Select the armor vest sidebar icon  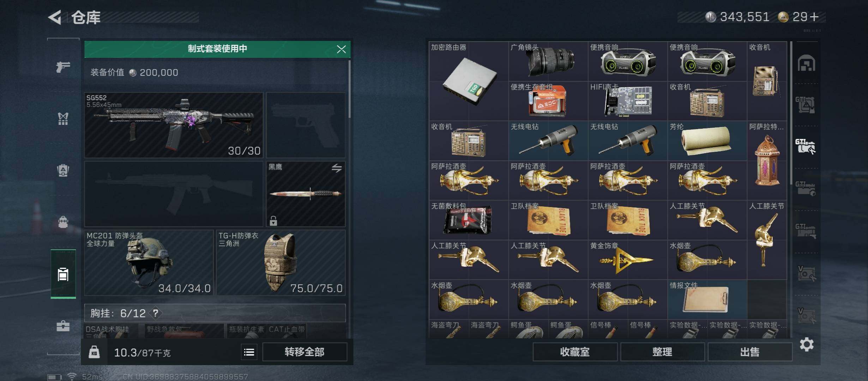click(x=63, y=119)
